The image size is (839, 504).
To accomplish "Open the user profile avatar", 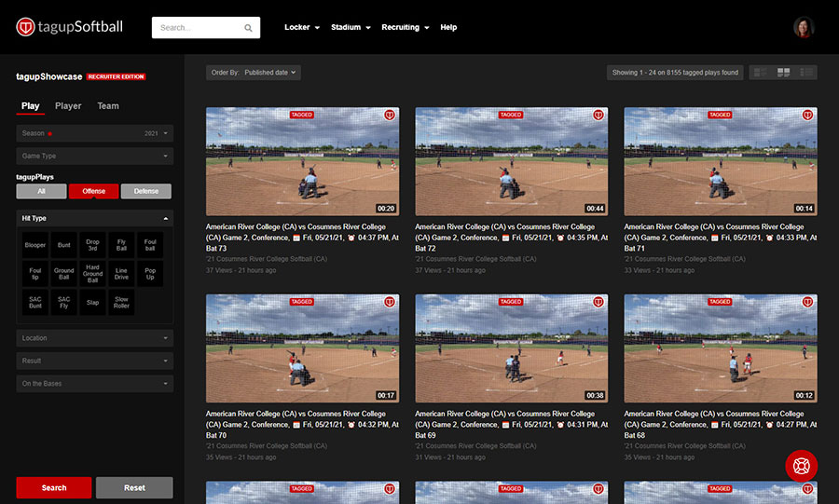I will [804, 27].
